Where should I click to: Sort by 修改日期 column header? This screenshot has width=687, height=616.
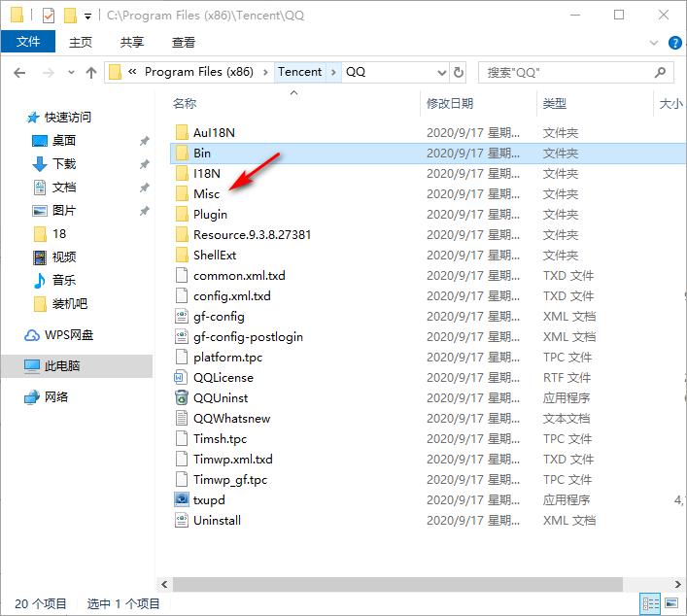pyautogui.click(x=450, y=103)
